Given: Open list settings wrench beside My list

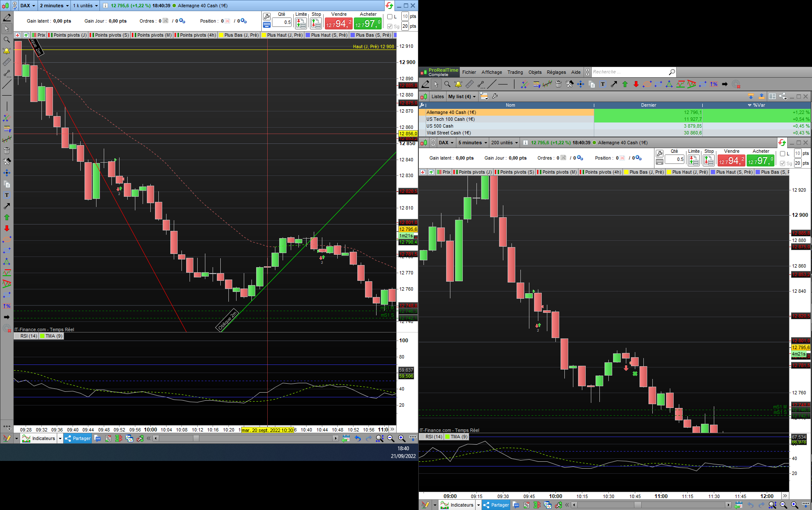Looking at the screenshot, I should (495, 96).
